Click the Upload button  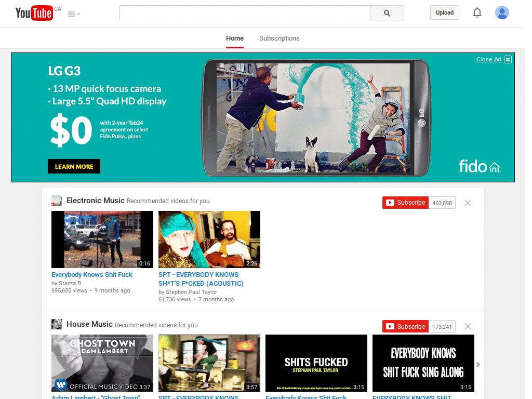click(x=445, y=12)
